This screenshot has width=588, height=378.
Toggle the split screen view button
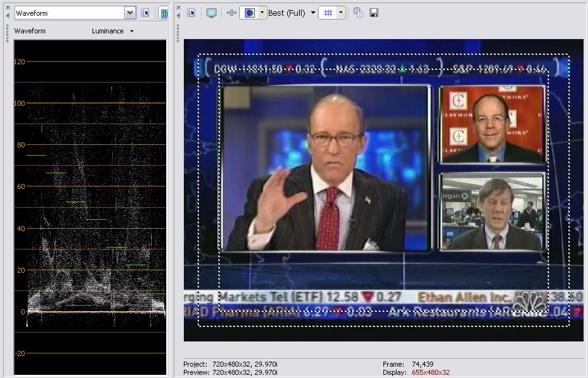[249, 13]
